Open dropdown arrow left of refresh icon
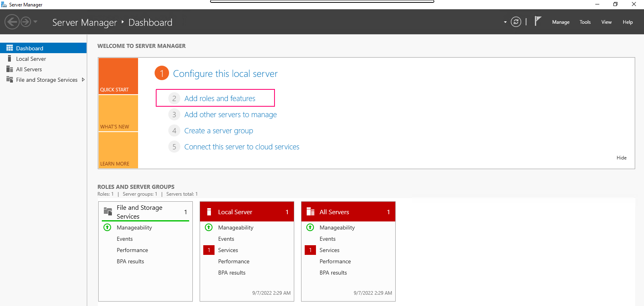Viewport: 644px width, 306px height. point(505,22)
